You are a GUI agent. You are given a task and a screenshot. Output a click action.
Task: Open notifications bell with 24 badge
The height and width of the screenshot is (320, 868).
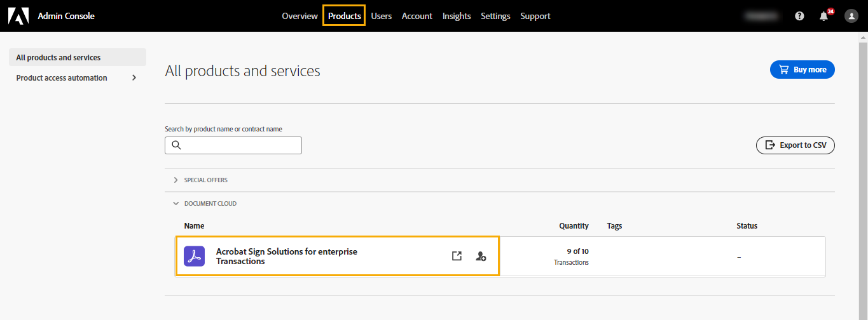tap(825, 16)
